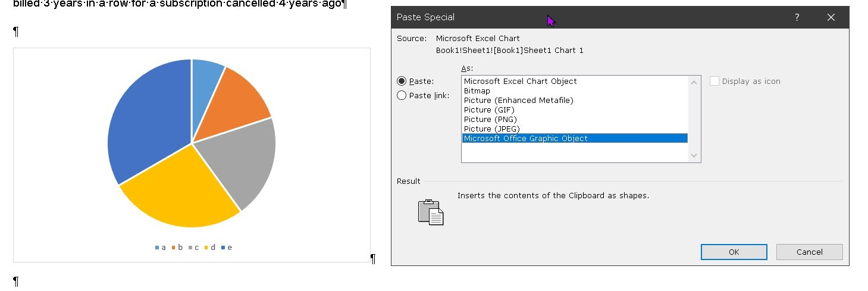
Task: Select the Paste radio button
Action: pyautogui.click(x=402, y=82)
